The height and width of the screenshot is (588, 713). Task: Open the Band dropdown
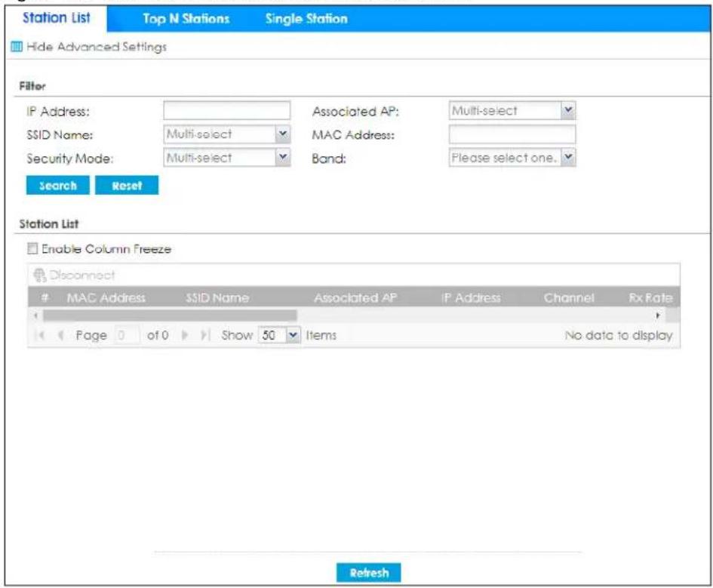click(568, 158)
